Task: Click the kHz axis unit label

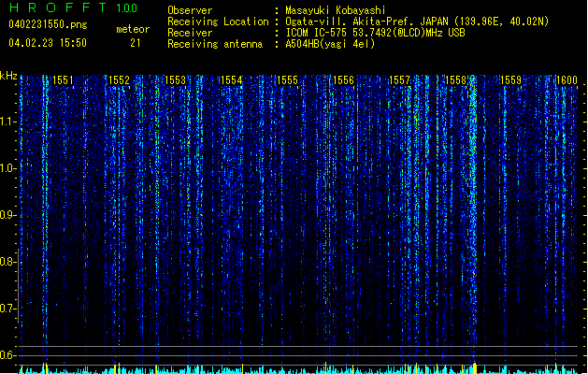Action: 8,76
